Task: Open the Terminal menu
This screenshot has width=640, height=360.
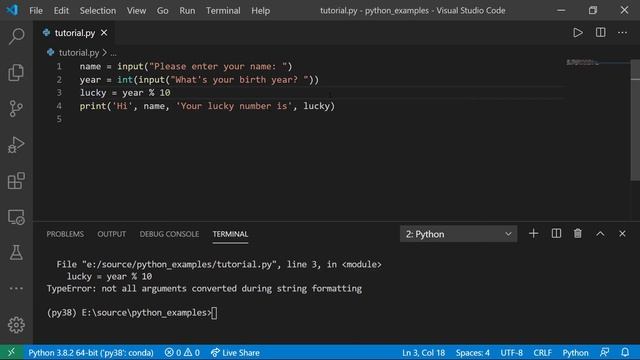Action: [x=223, y=11]
